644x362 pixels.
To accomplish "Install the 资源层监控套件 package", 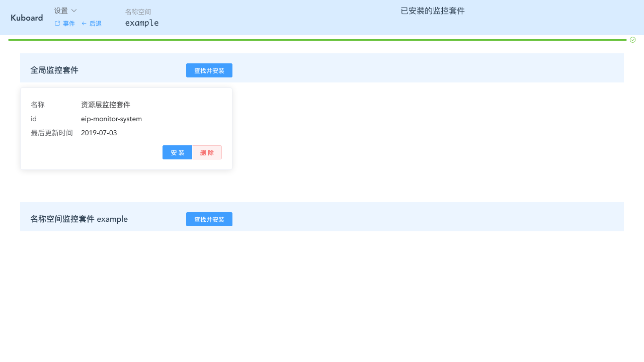I will point(177,152).
